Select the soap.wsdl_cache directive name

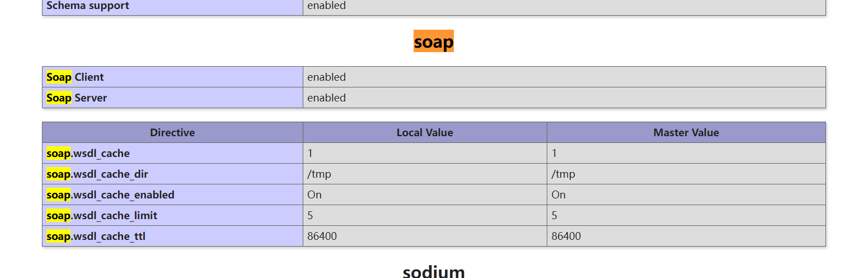coord(88,154)
